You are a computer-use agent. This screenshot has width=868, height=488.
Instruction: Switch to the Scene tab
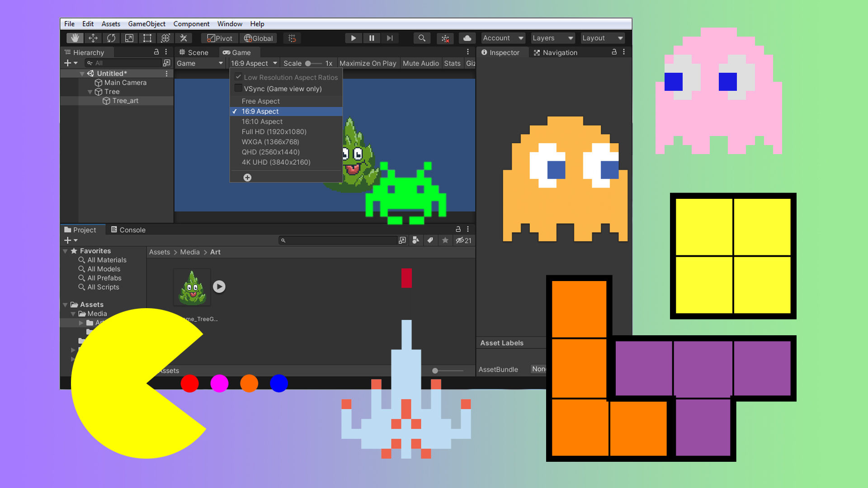tap(193, 52)
